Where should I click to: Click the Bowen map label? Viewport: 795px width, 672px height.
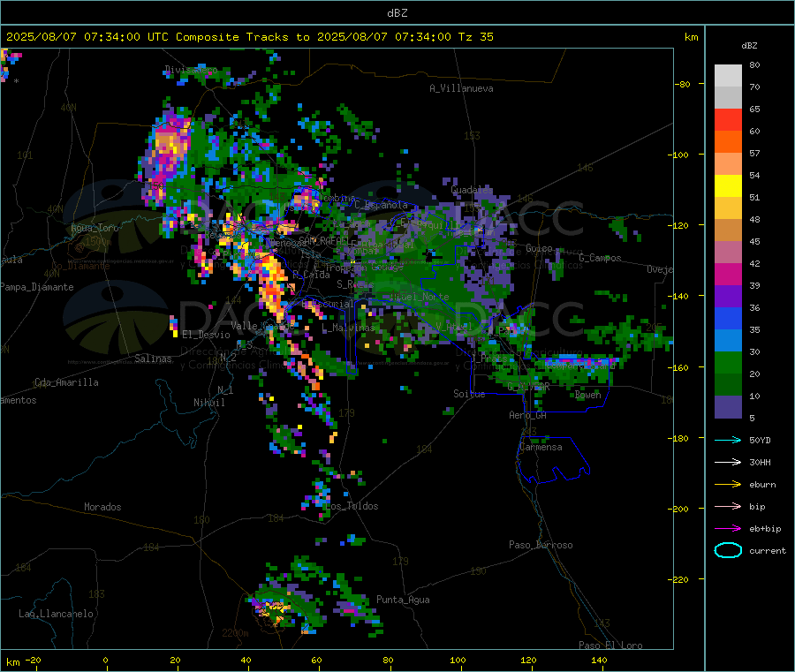588,395
